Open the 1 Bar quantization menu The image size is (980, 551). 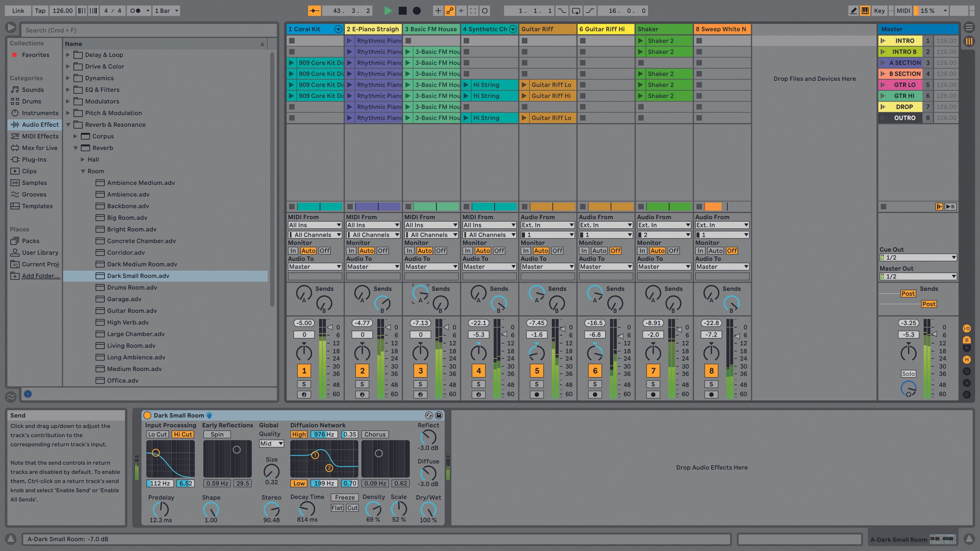(167, 11)
